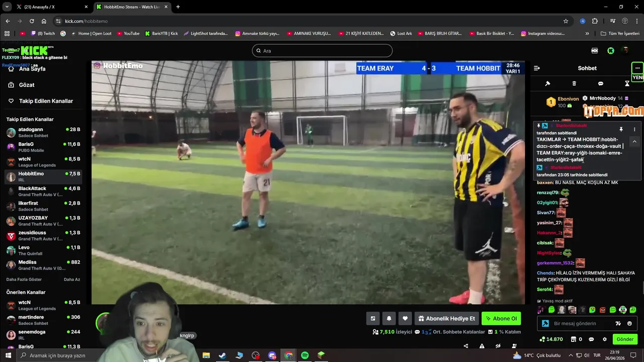
Task: Click the trash icon to clear chat
Action: pos(574,83)
